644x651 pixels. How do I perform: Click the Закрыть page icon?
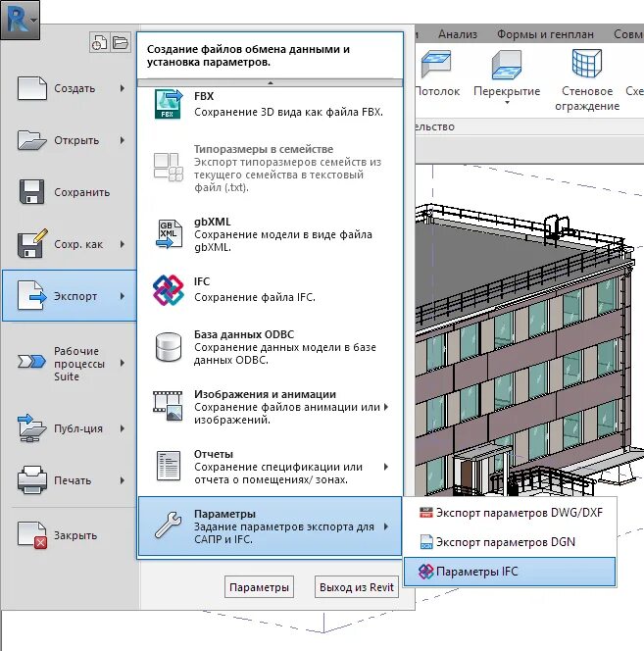click(x=32, y=535)
